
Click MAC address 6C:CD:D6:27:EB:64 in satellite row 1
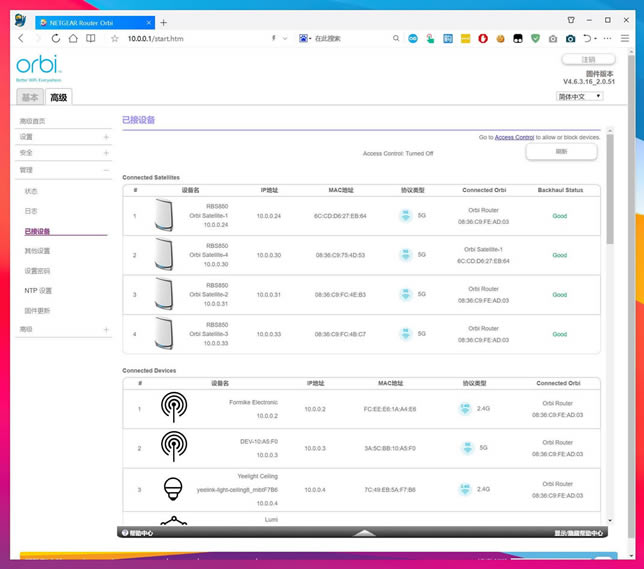click(x=340, y=216)
